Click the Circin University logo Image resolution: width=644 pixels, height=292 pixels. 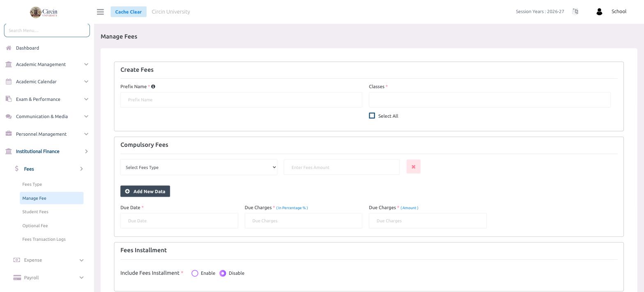coord(44,12)
